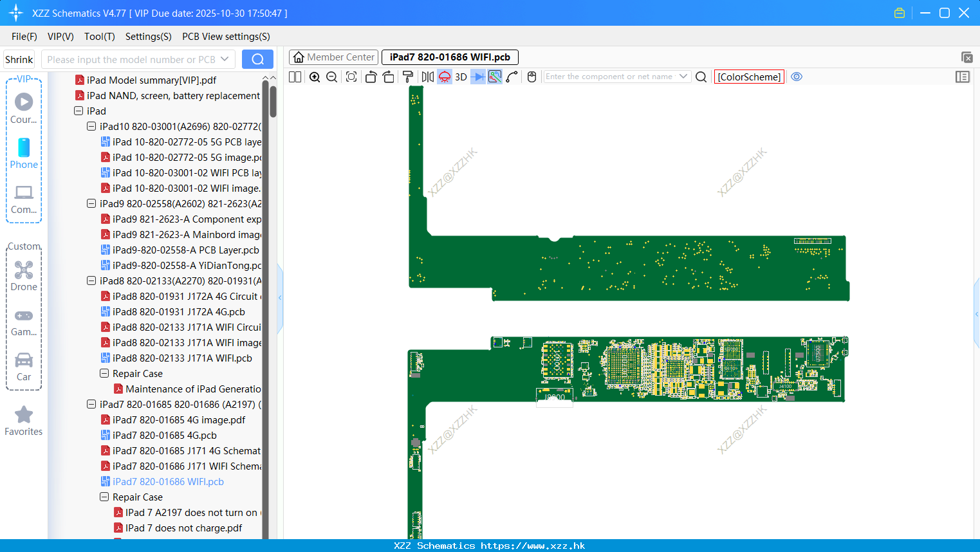The height and width of the screenshot is (552, 980).
Task: Open the ColorScheme settings
Action: [749, 77]
